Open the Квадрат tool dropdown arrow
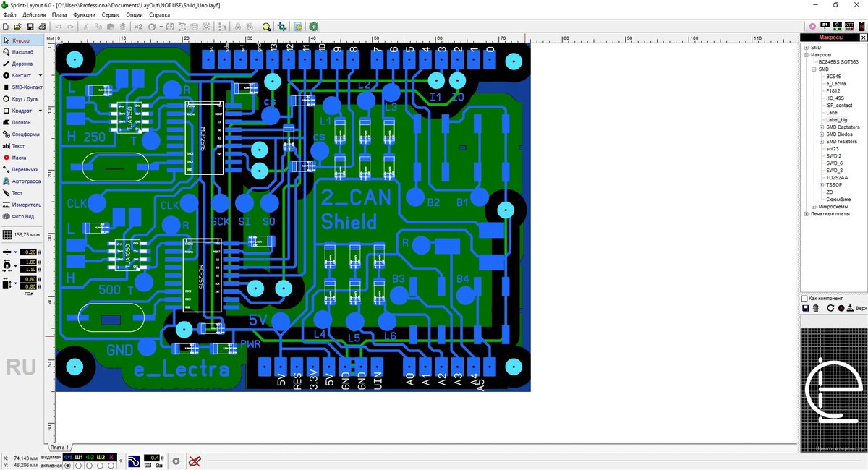868x470 pixels. coord(40,111)
